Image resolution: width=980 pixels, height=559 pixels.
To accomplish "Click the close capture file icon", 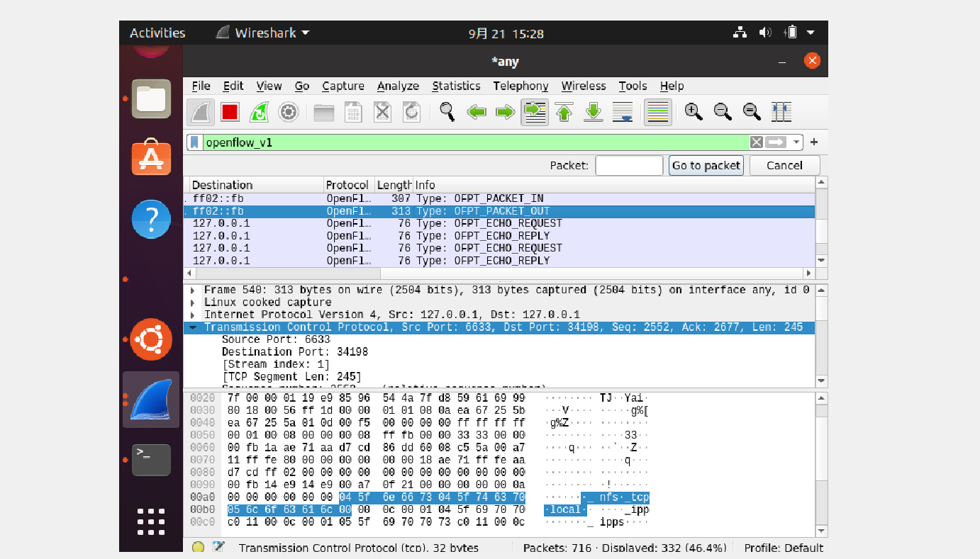I will click(382, 112).
